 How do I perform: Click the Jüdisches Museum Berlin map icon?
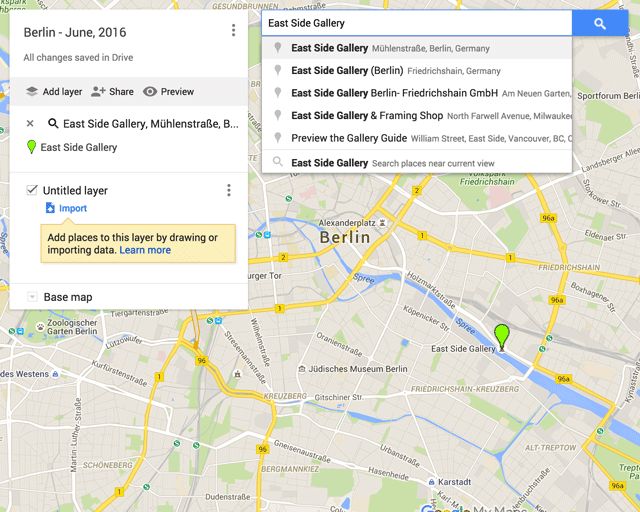point(302,369)
